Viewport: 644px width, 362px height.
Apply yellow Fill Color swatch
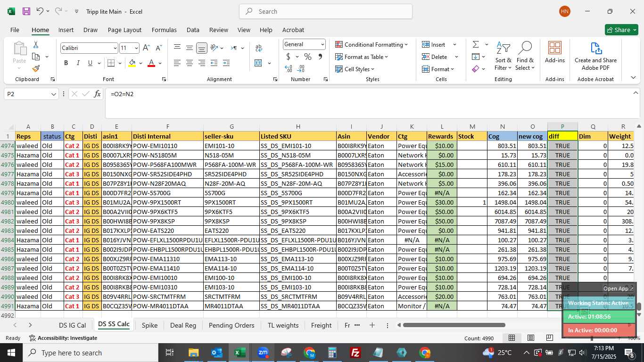[x=132, y=63]
